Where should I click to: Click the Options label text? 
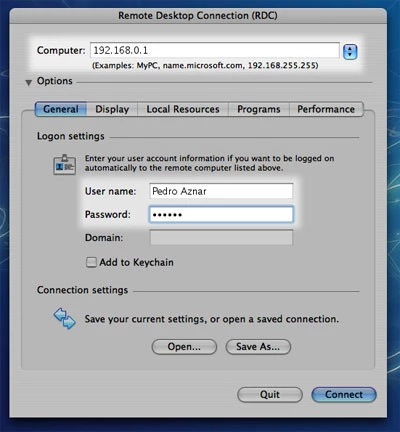55,81
